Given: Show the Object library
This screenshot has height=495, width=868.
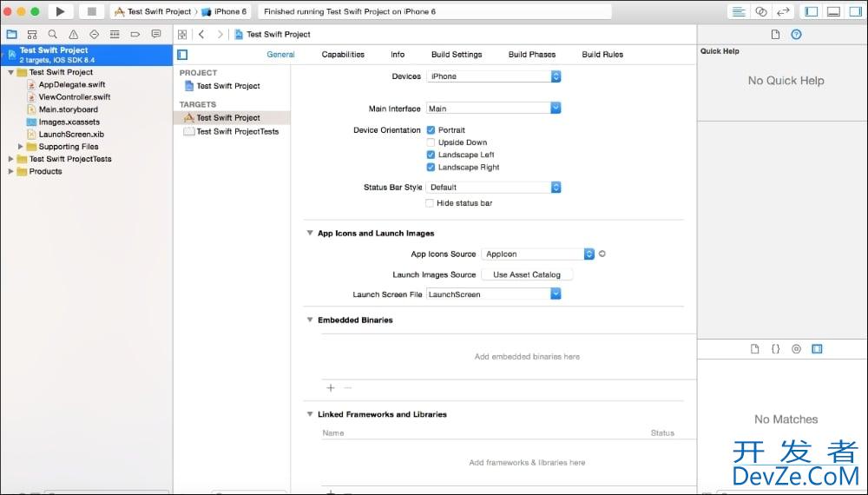Looking at the screenshot, I should tap(796, 349).
